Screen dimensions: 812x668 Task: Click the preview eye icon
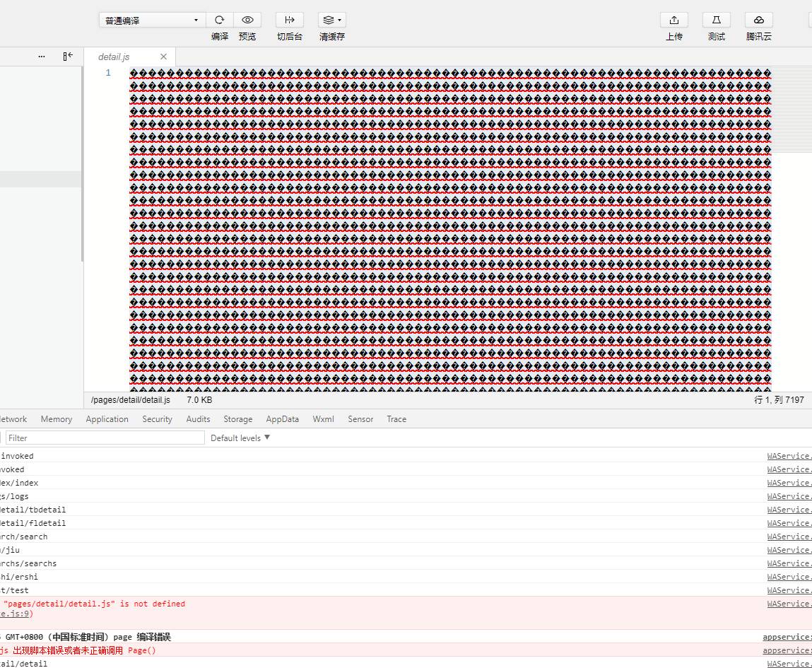point(247,20)
